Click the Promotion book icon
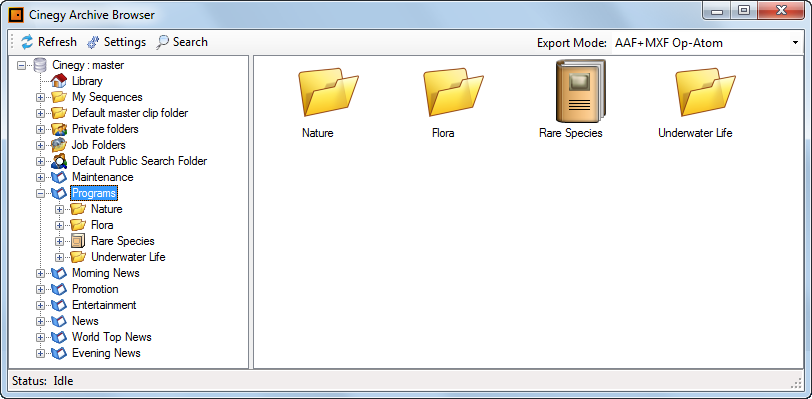Viewport: 812px width, 399px height. (x=59, y=289)
